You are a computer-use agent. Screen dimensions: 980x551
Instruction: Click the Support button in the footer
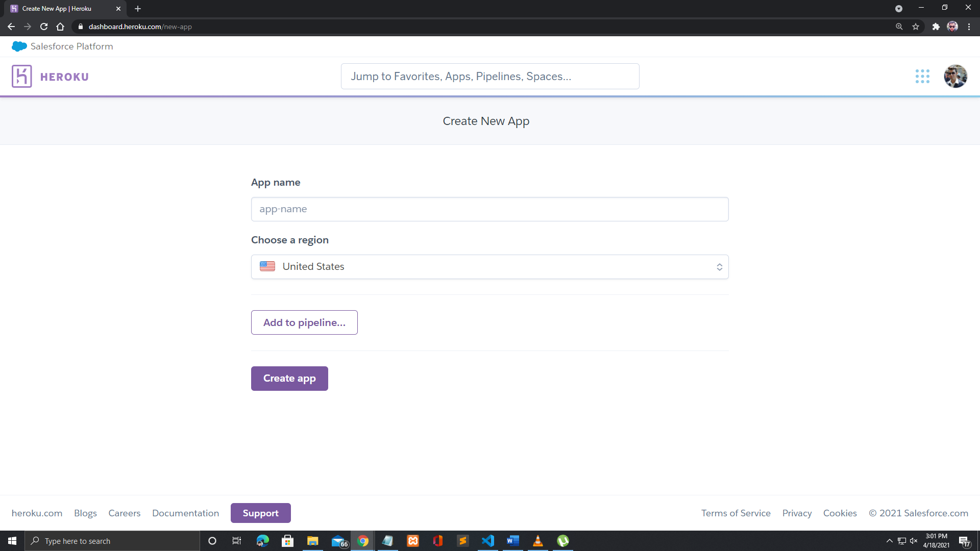pyautogui.click(x=260, y=513)
